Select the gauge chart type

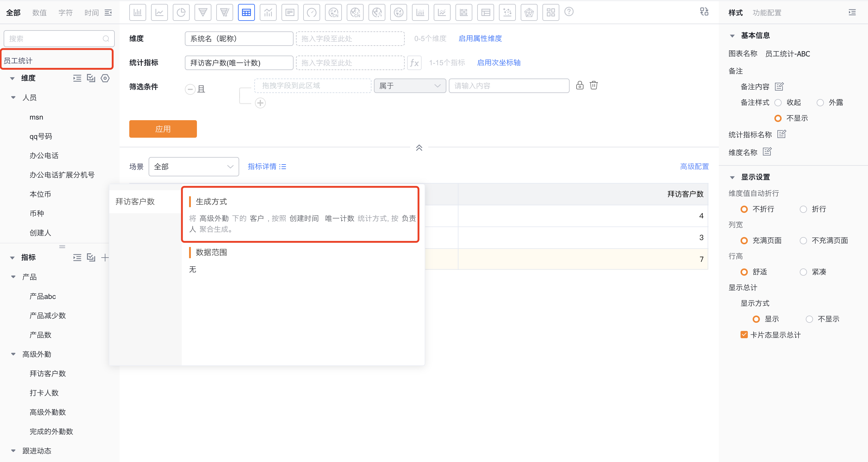[x=312, y=12]
